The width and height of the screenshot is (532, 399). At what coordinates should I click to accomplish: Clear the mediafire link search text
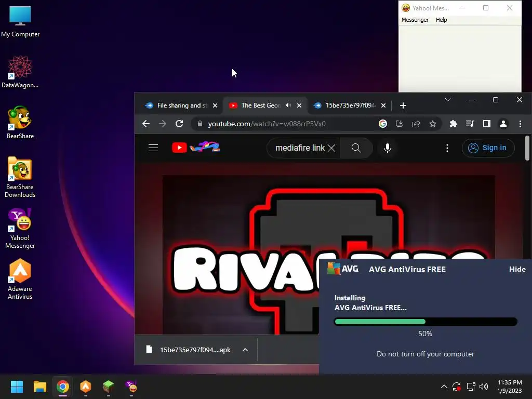331,148
